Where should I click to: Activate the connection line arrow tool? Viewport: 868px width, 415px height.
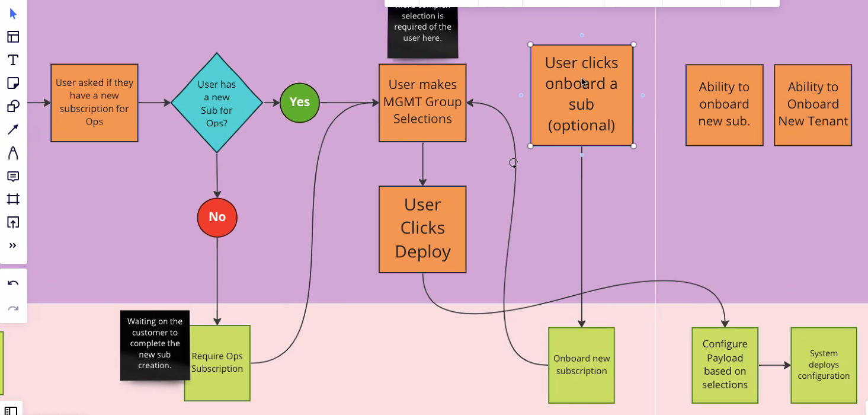pyautogui.click(x=13, y=129)
